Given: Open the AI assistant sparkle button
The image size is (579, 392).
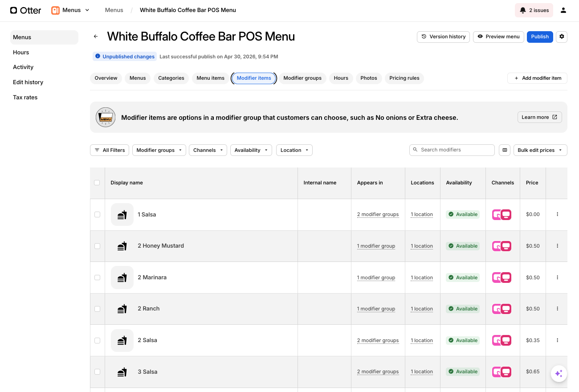Looking at the screenshot, I should (x=559, y=373).
